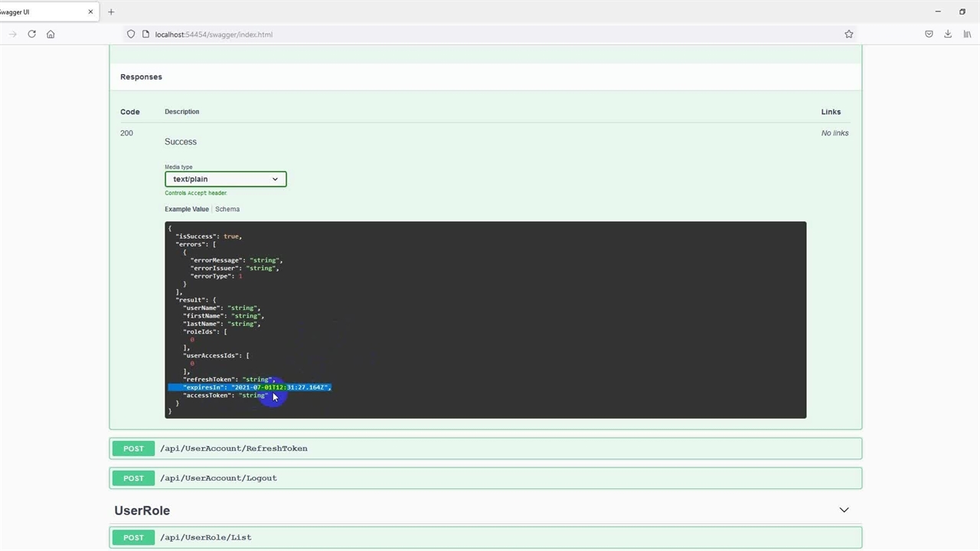Bookmark this page with star icon
The image size is (980, 551).
tap(848, 34)
